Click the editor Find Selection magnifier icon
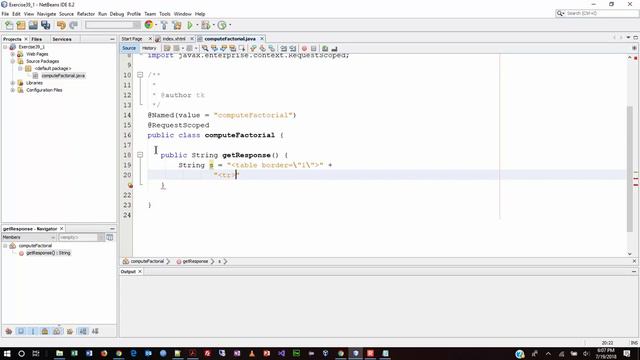This screenshot has height=360, width=640. [x=205, y=48]
